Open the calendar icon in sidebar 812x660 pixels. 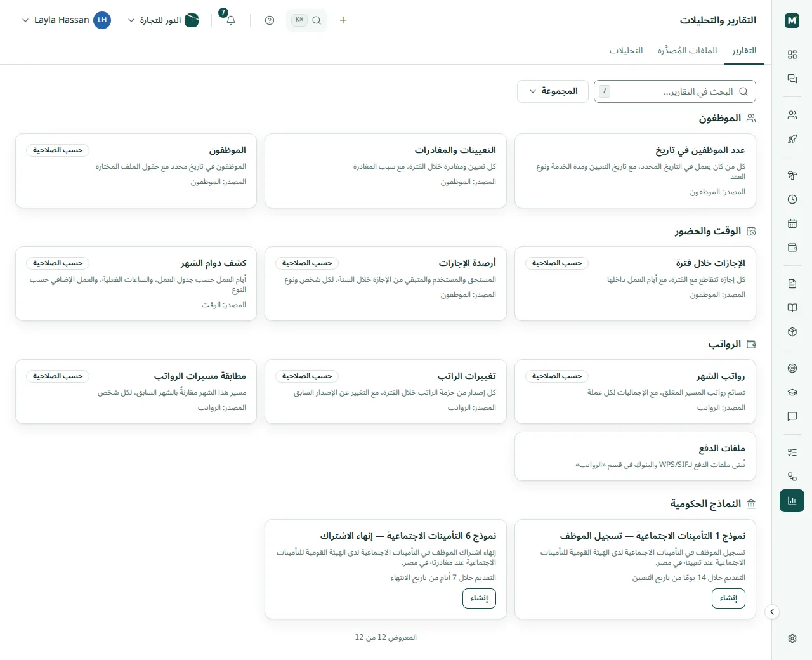(792, 223)
